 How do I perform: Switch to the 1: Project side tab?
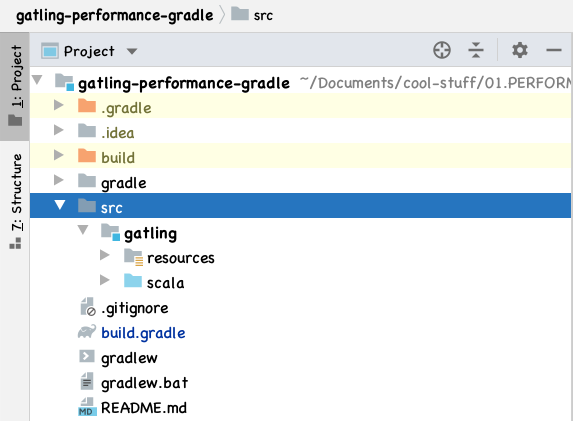[x=15, y=86]
